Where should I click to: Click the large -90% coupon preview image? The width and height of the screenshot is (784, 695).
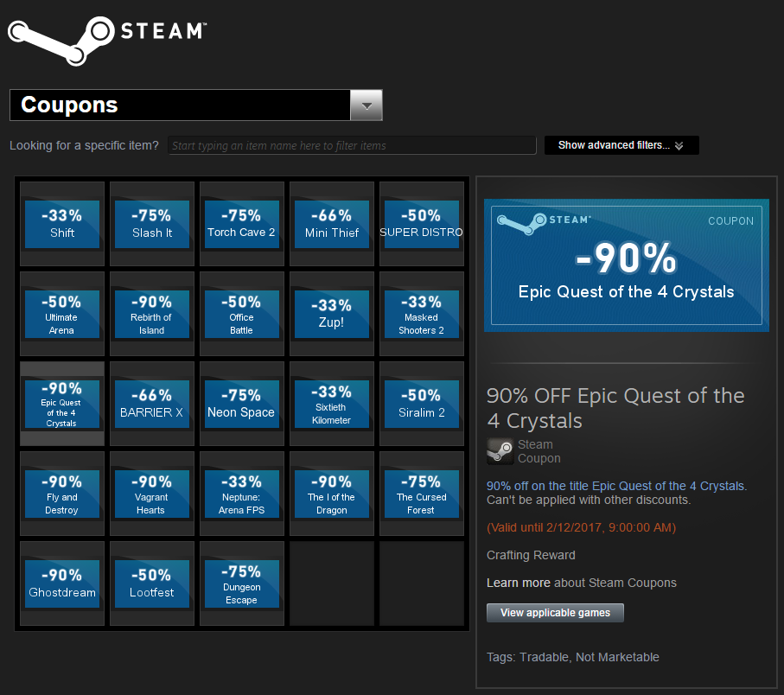point(627,265)
